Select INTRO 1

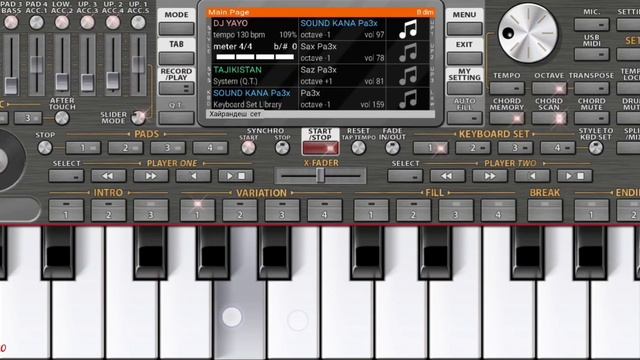click(x=66, y=210)
